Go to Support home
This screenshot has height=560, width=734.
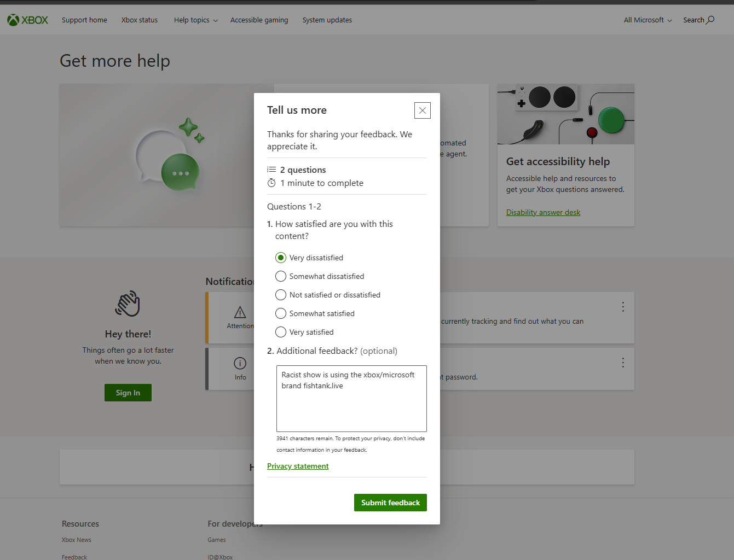click(x=84, y=20)
